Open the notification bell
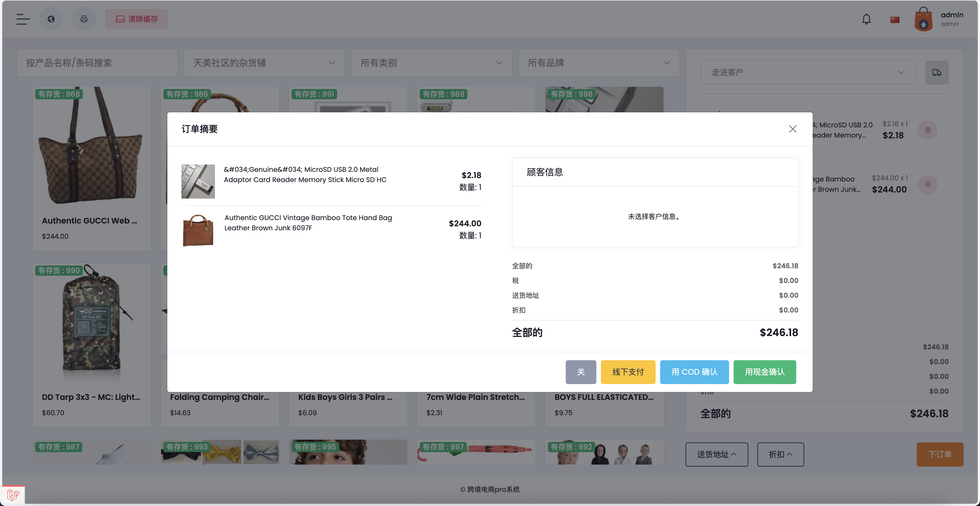The image size is (980, 506). click(866, 19)
